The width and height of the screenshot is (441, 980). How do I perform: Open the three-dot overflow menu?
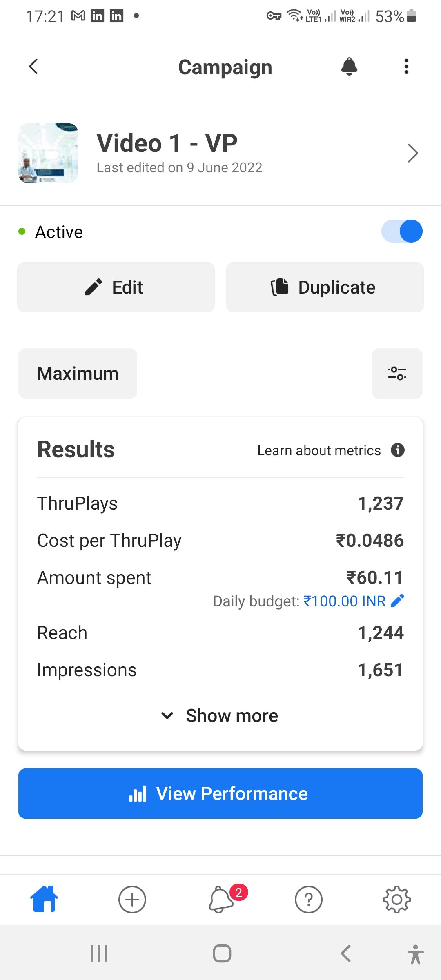406,67
